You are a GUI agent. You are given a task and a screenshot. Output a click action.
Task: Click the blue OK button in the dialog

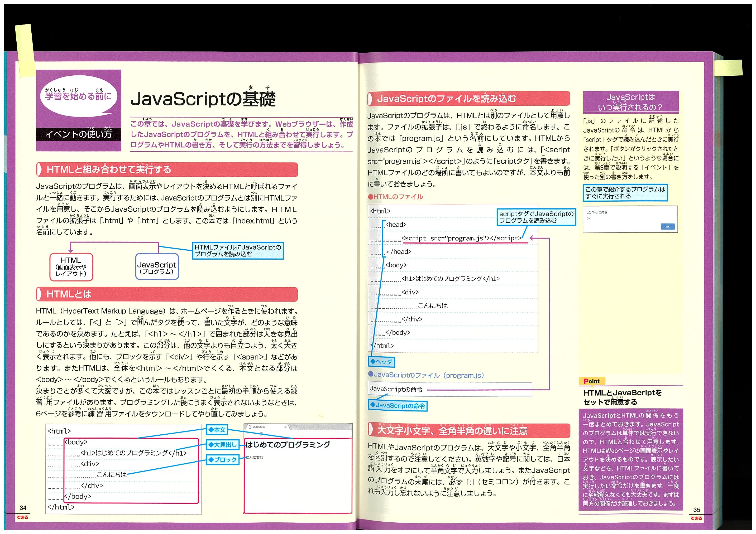(667, 226)
